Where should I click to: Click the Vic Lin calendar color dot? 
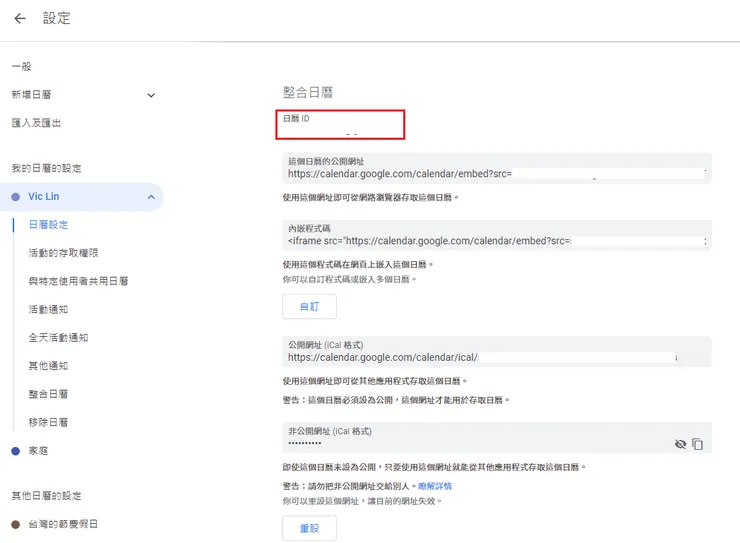point(16,197)
